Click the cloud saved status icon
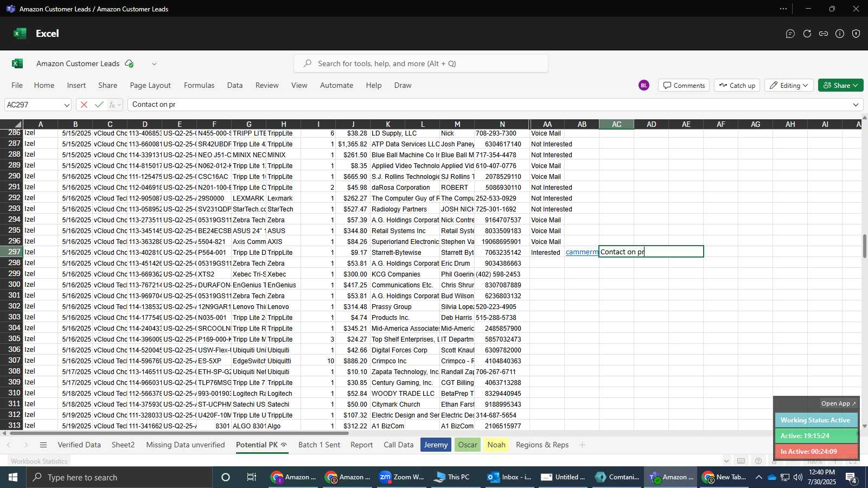 129,63
